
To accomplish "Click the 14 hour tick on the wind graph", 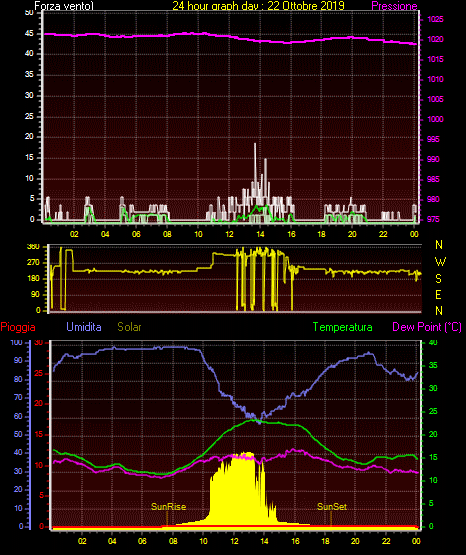I will (260, 234).
